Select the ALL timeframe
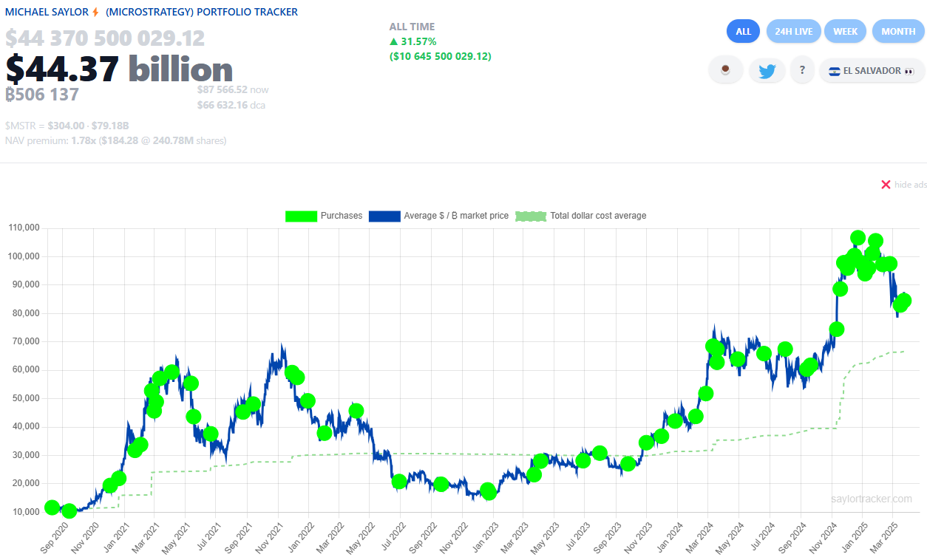 [x=743, y=31]
